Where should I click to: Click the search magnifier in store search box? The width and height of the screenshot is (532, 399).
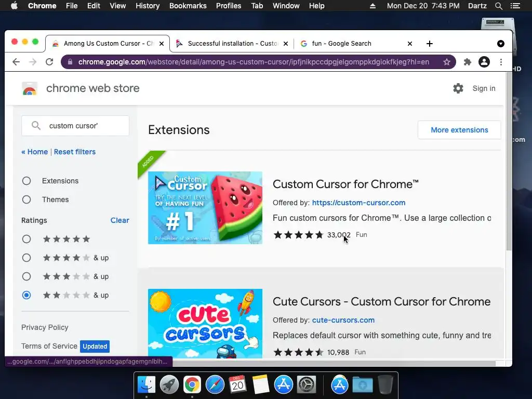(36, 126)
